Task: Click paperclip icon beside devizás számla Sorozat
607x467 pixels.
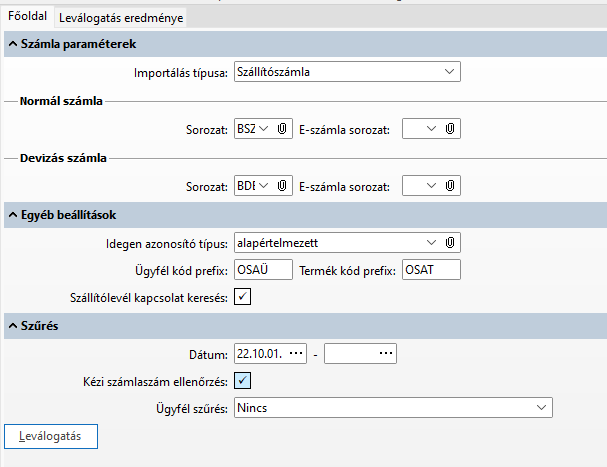Action: pyautogui.click(x=283, y=185)
